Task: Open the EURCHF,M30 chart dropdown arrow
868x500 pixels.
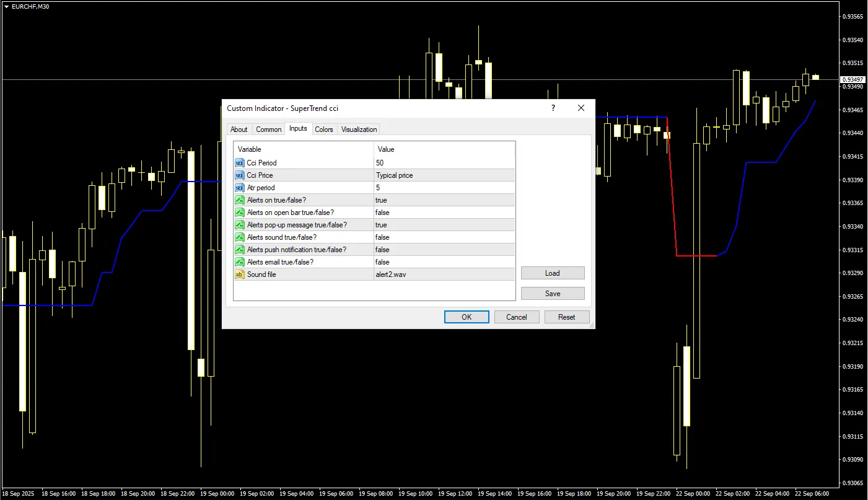Action: pos(6,6)
